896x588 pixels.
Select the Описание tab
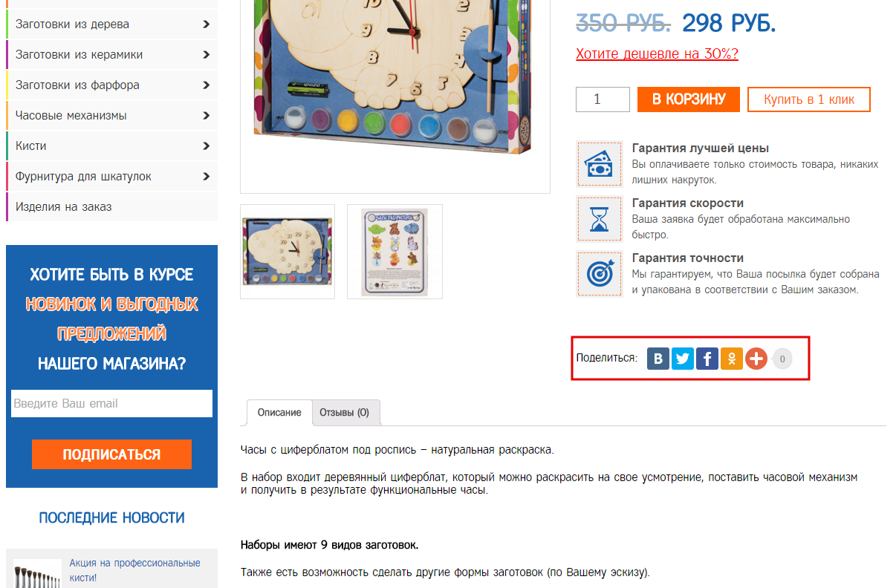(x=279, y=413)
